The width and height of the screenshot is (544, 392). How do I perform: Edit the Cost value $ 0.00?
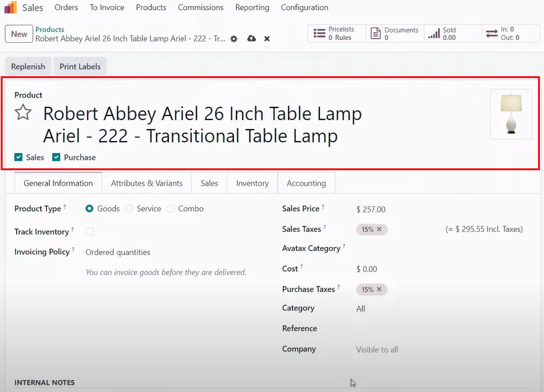[367, 269]
